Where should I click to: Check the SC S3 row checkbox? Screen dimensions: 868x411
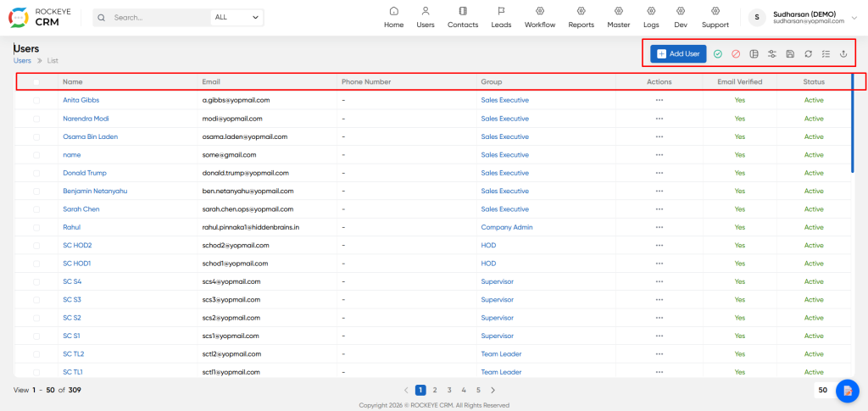36,300
